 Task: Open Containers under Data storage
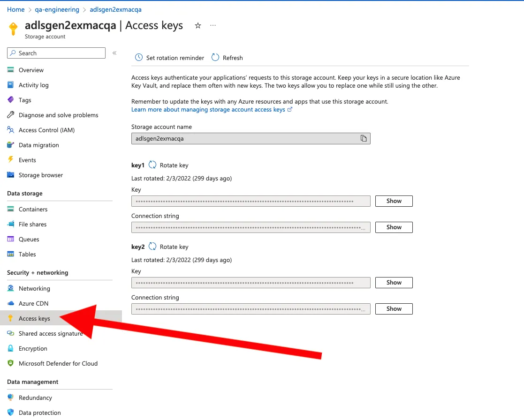tap(33, 209)
